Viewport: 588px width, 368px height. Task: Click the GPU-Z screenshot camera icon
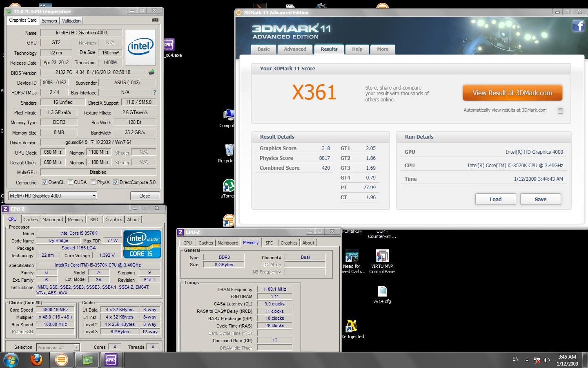click(155, 20)
